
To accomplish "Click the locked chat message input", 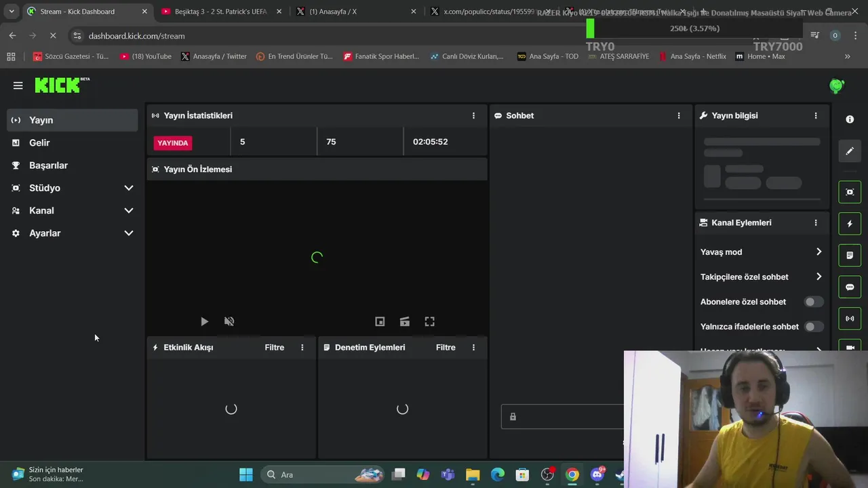I will (x=562, y=417).
